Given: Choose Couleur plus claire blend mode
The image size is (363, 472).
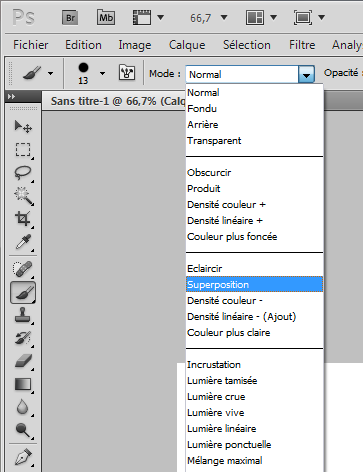Looking at the screenshot, I should pyautogui.click(x=255, y=332).
